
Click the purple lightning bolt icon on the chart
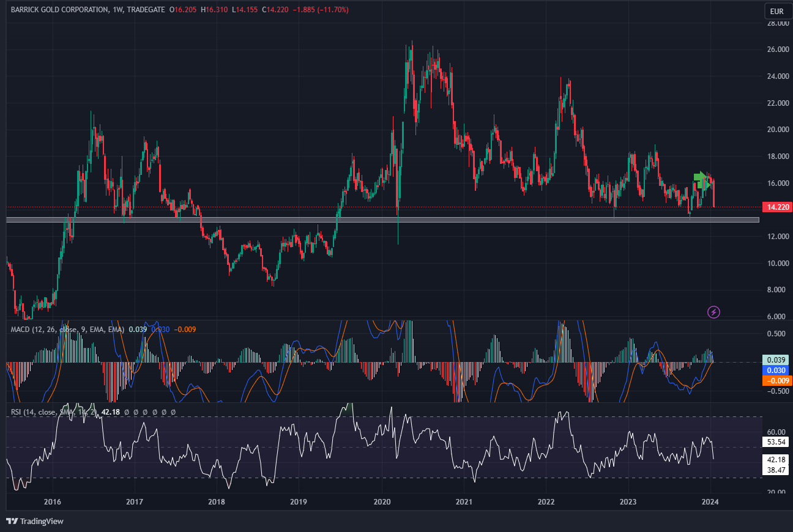pos(713,312)
